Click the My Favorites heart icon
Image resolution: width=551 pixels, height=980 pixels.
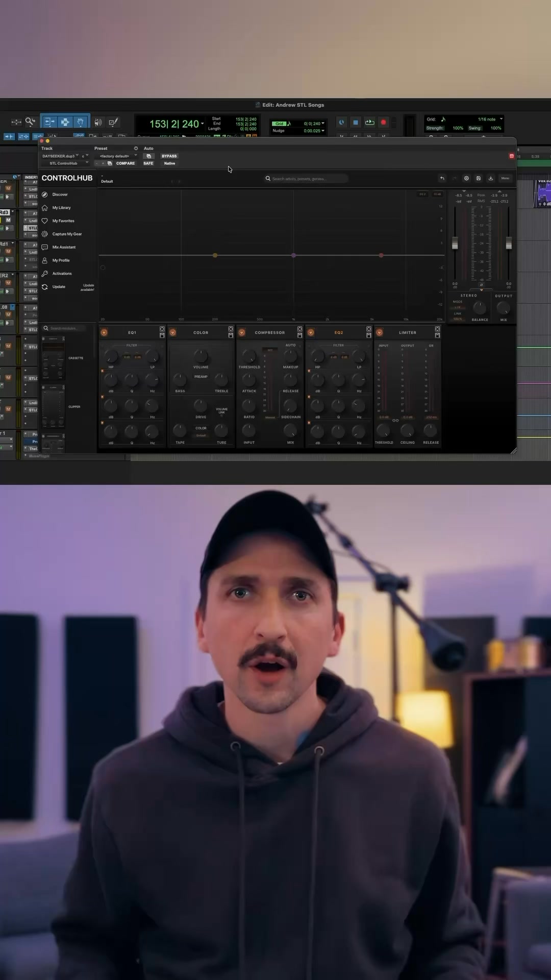[45, 221]
